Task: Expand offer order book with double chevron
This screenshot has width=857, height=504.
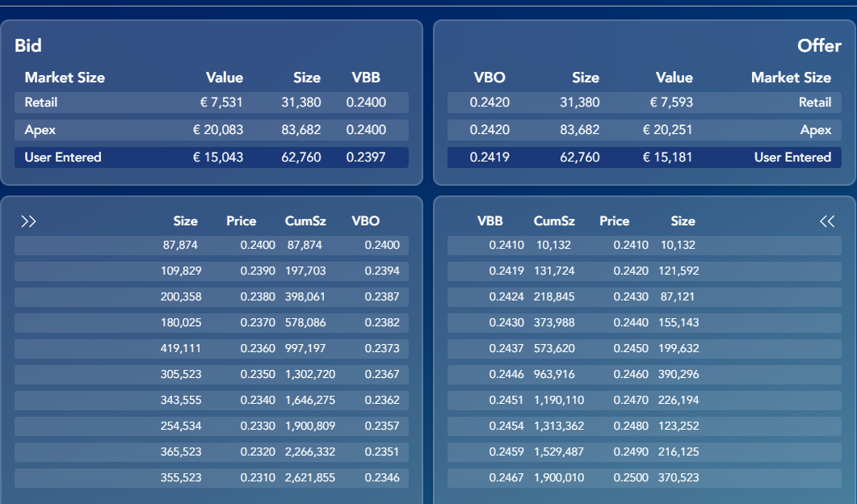Action: pyautogui.click(x=827, y=221)
